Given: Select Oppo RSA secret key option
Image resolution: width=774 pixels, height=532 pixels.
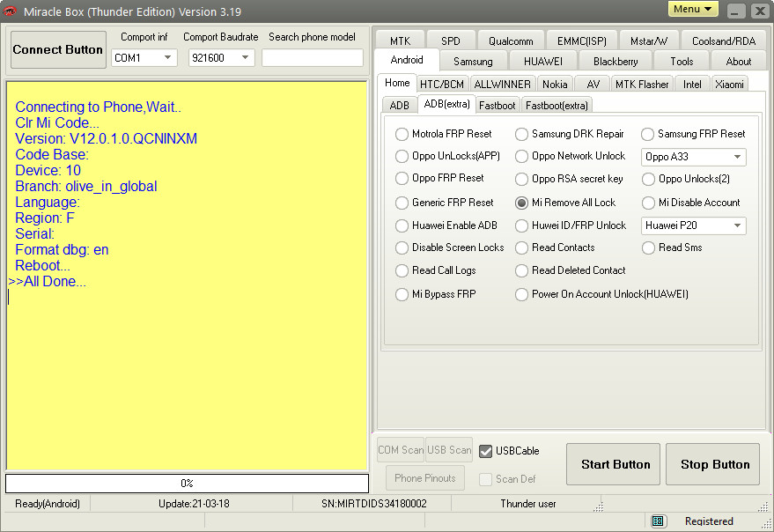Looking at the screenshot, I should 569,178.
